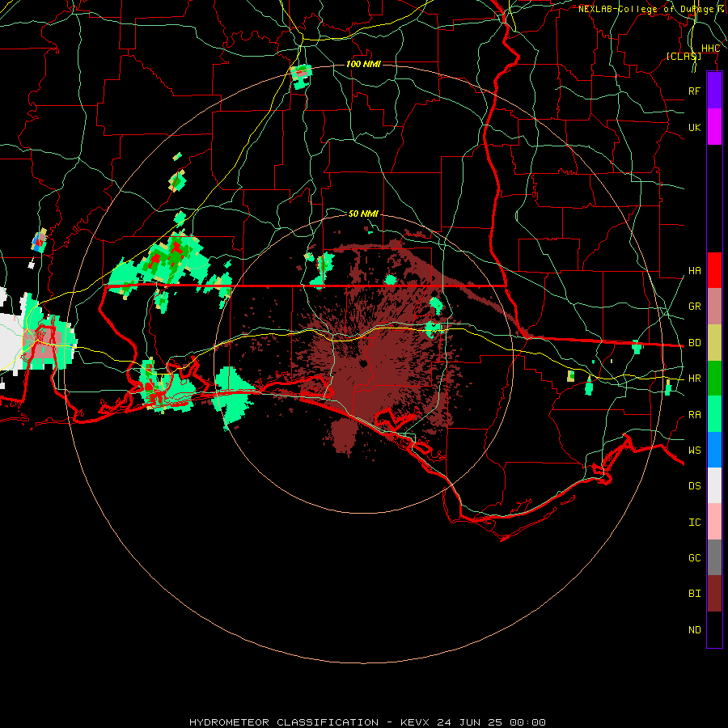Click the BD legend label
This screenshot has height=728, width=728.
pos(694,343)
